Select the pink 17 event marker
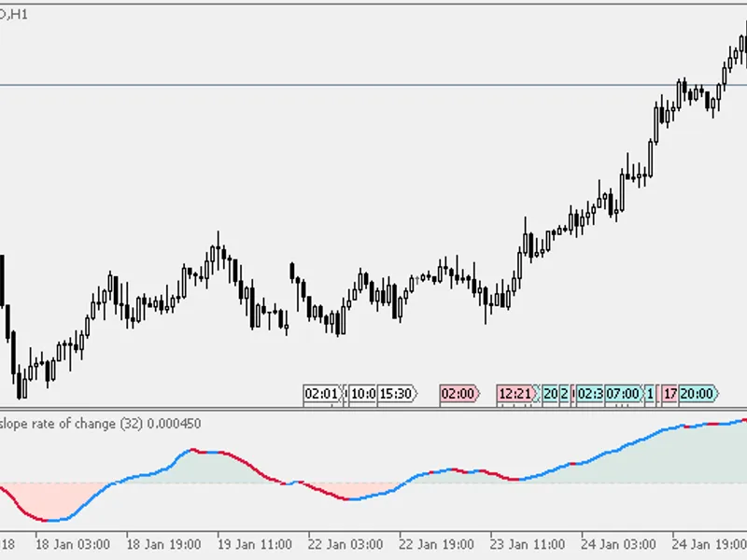This screenshot has height=560, width=747. coord(669,394)
